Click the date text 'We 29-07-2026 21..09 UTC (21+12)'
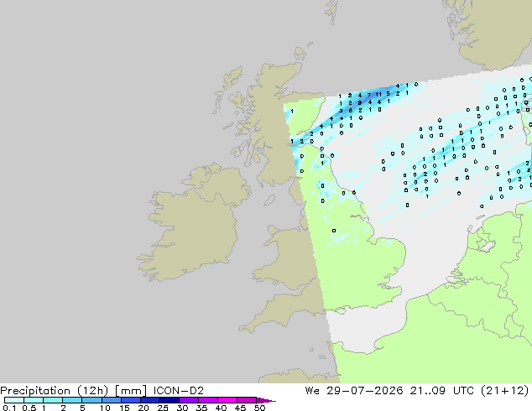The width and height of the screenshot is (532, 411). point(417,391)
